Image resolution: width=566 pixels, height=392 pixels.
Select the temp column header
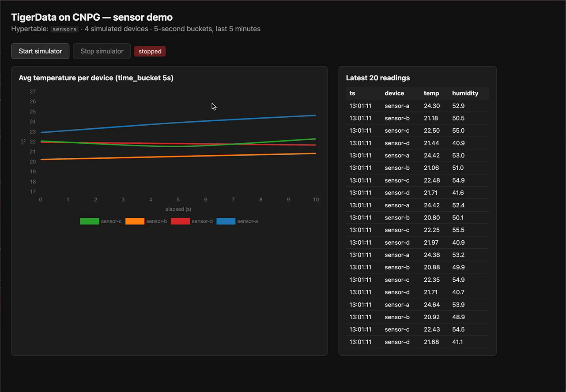coord(431,93)
